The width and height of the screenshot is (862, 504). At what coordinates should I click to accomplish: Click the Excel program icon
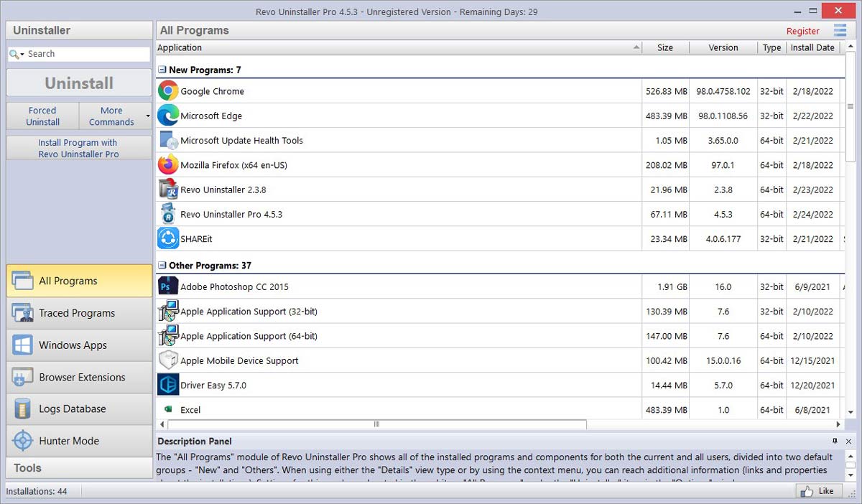(168, 409)
